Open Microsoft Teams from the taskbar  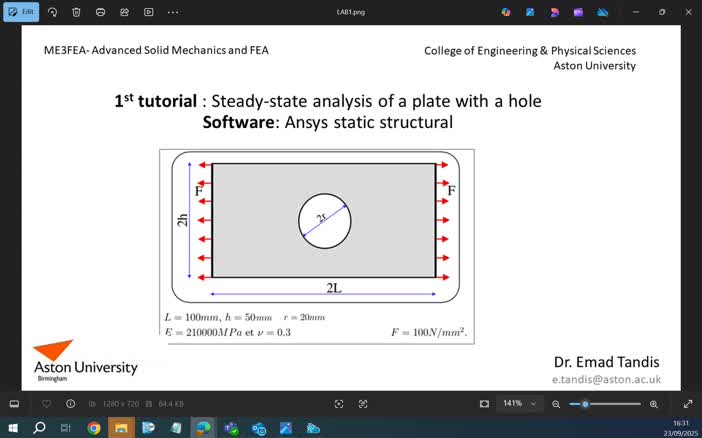pos(231,428)
